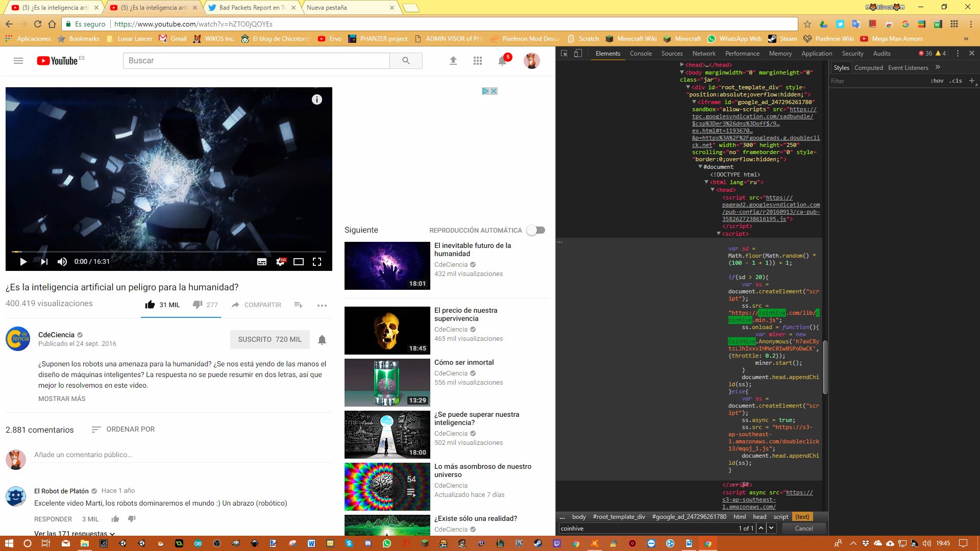This screenshot has width=980, height=551.
Task: Click the SUSCRITO 720 MIL button
Action: pos(269,339)
